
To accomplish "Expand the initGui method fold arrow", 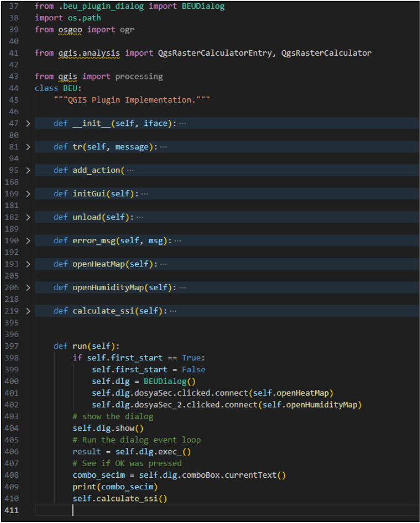I will (x=28, y=194).
